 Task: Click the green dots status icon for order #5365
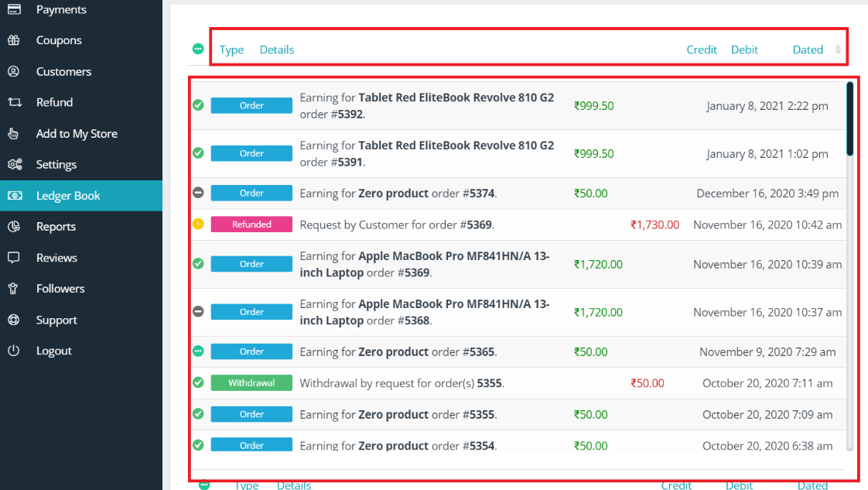pos(198,351)
